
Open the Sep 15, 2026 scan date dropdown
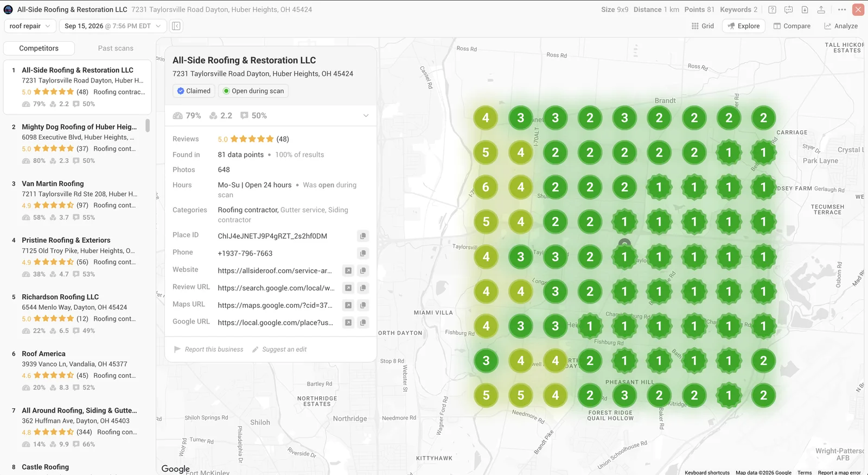[x=112, y=26]
